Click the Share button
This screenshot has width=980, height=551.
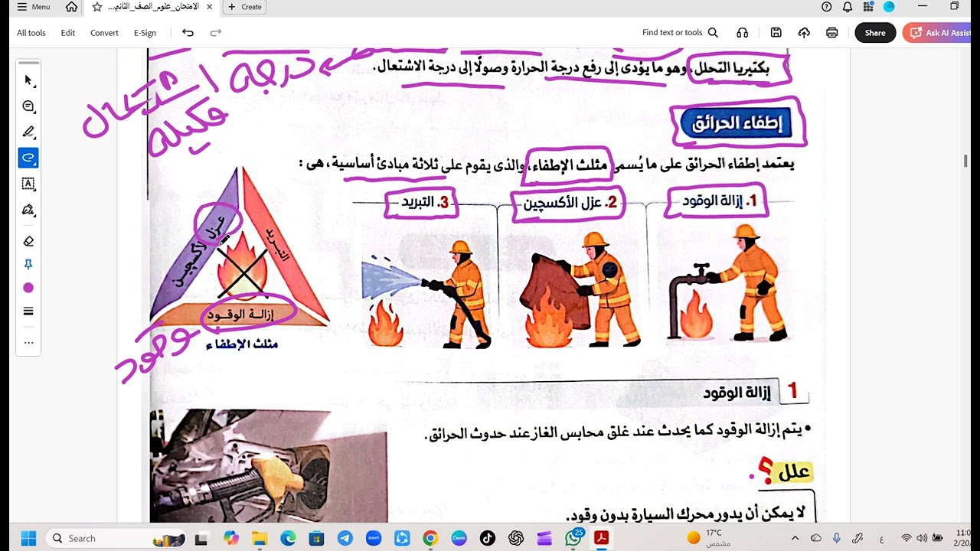click(875, 33)
